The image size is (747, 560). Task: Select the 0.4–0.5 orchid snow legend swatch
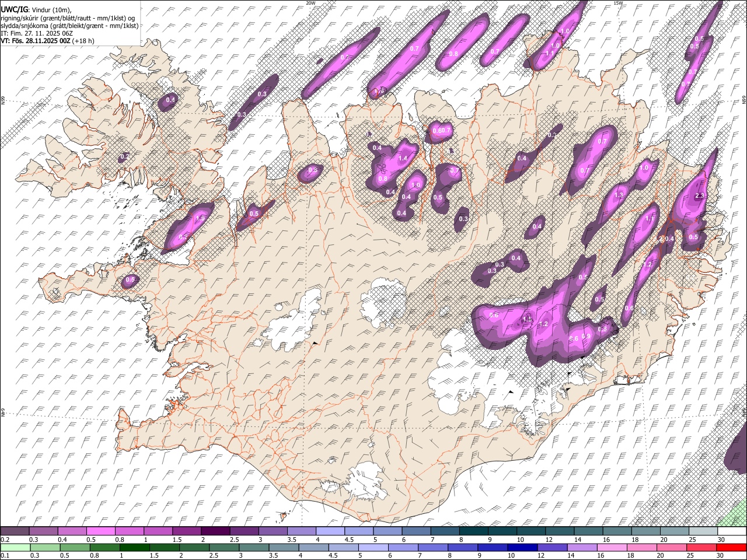pos(72,531)
